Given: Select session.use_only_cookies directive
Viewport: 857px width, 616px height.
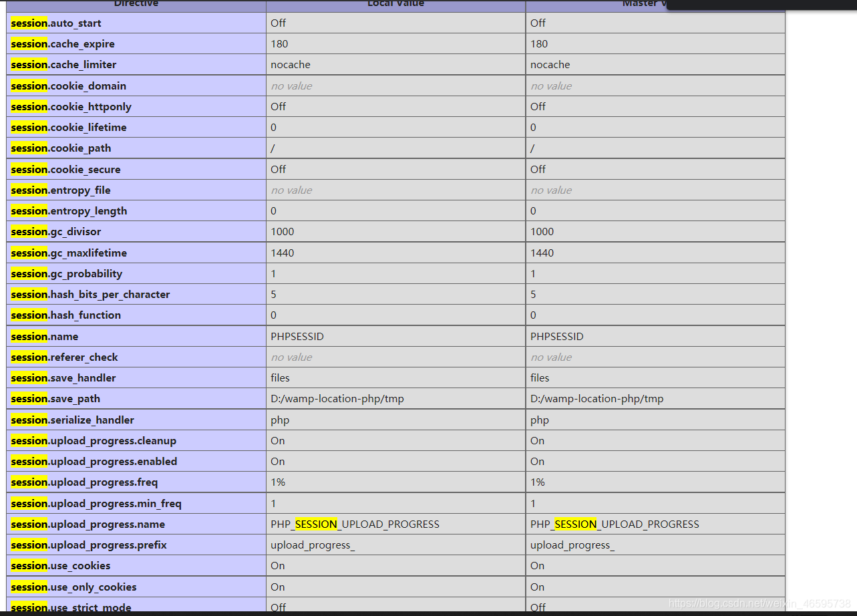Looking at the screenshot, I should point(73,587).
